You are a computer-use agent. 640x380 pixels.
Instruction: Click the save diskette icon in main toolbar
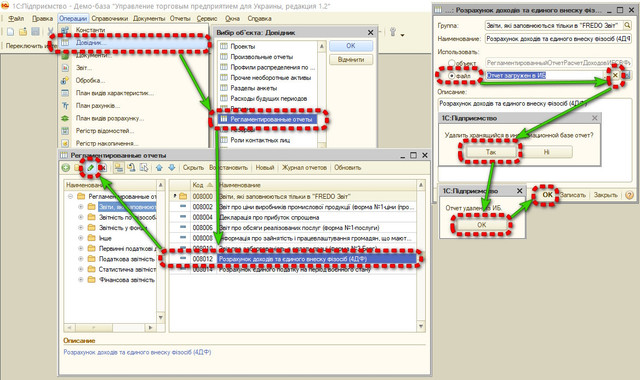click(x=36, y=32)
